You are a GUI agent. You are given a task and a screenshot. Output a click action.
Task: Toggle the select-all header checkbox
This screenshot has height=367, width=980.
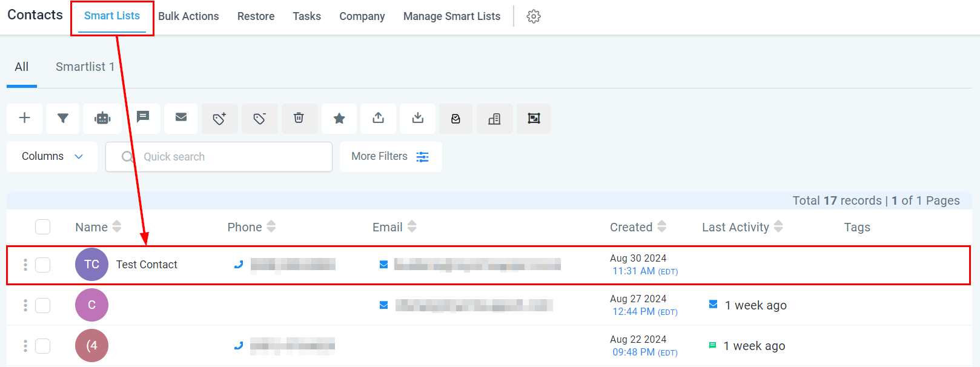pos(43,226)
